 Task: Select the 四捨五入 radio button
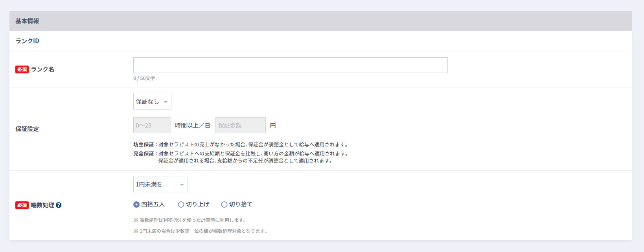136,205
